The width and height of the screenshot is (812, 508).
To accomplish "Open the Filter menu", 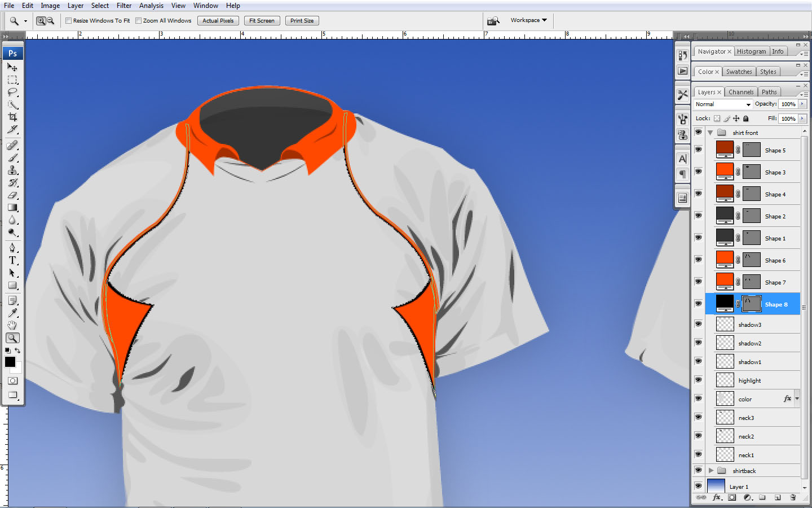I will point(124,5).
